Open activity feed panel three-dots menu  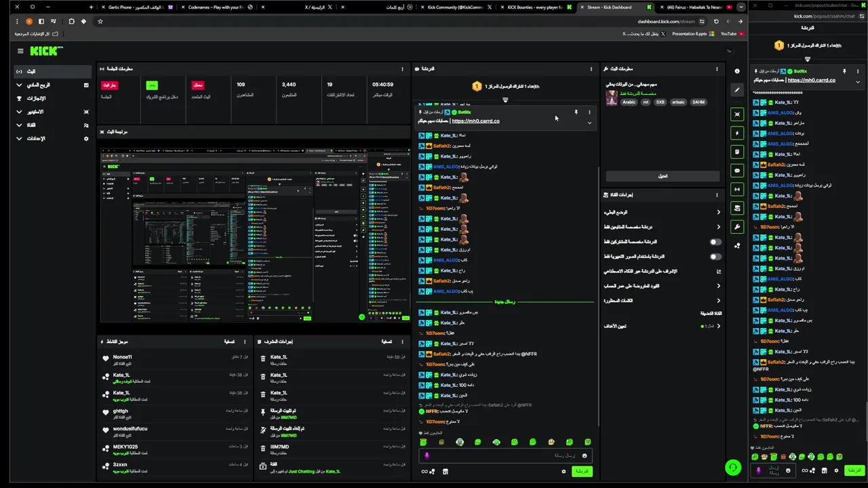click(245, 342)
